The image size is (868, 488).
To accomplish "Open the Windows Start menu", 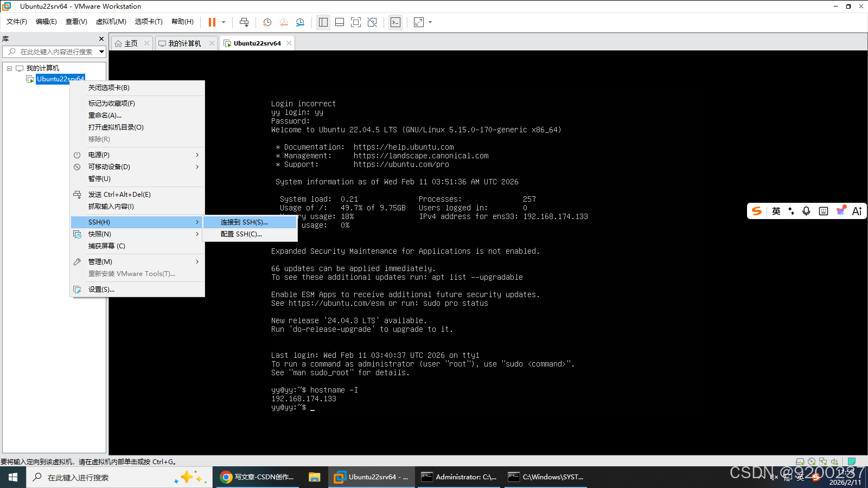I will click(x=13, y=477).
